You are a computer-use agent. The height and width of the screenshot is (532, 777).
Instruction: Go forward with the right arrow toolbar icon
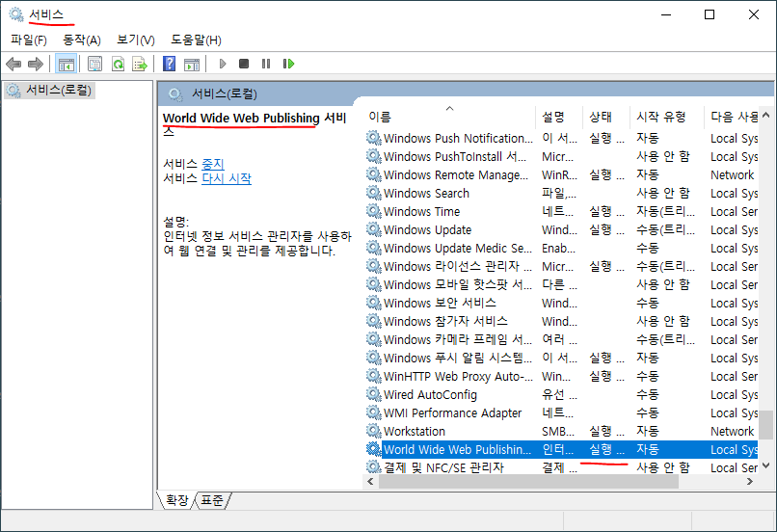[x=36, y=64]
